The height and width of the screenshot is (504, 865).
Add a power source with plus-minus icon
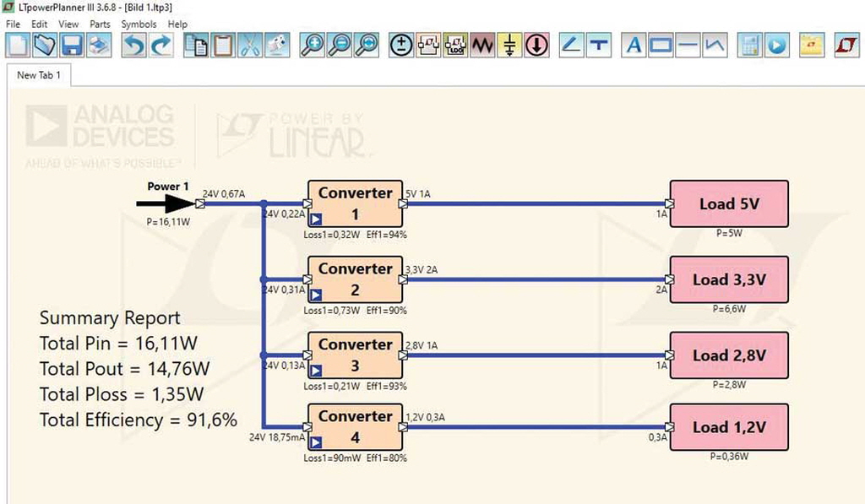pos(401,46)
